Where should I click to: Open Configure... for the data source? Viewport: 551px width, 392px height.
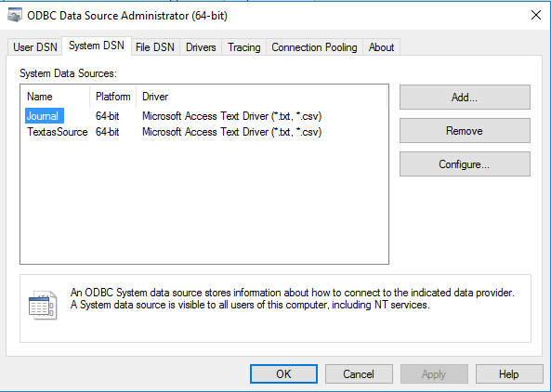pos(465,164)
